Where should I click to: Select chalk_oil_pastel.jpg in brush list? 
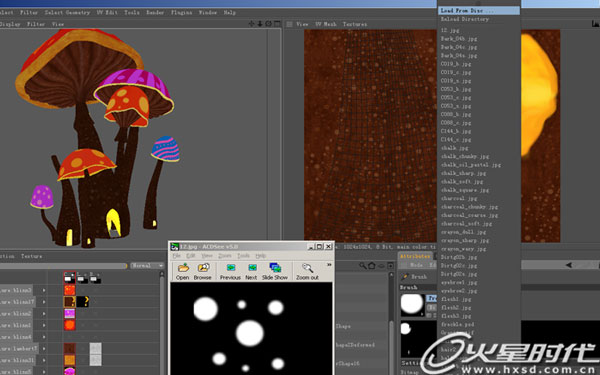coord(471,165)
